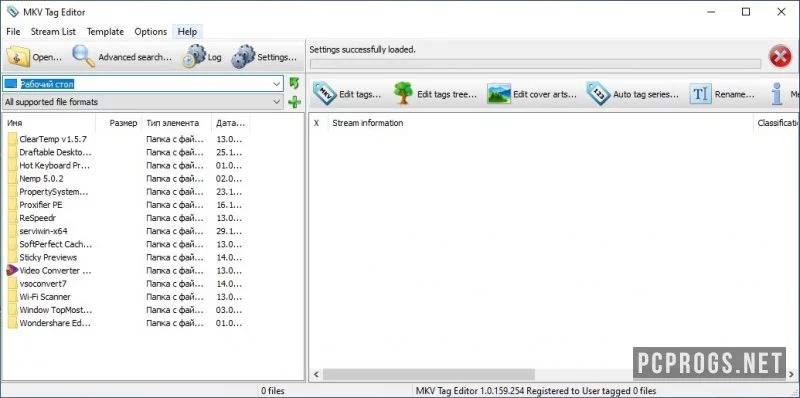
Task: Click the scrollbar left arrow
Action: (316, 375)
